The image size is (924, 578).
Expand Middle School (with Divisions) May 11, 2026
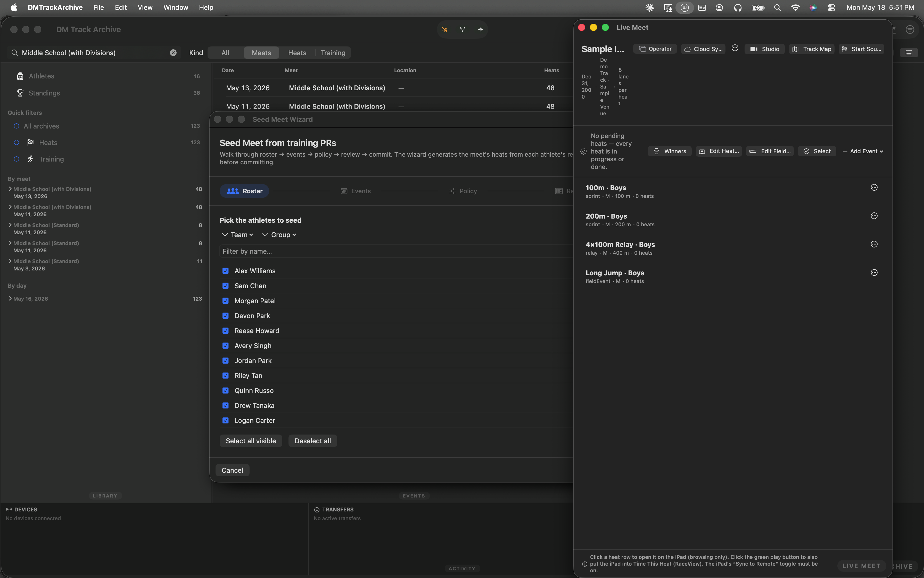click(10, 207)
